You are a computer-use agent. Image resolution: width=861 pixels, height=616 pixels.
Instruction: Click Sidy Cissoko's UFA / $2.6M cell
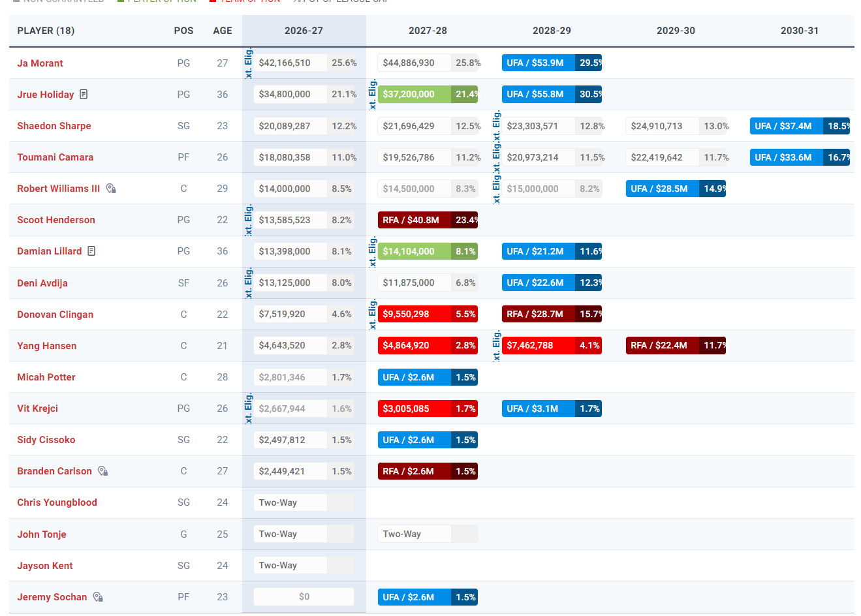point(428,440)
